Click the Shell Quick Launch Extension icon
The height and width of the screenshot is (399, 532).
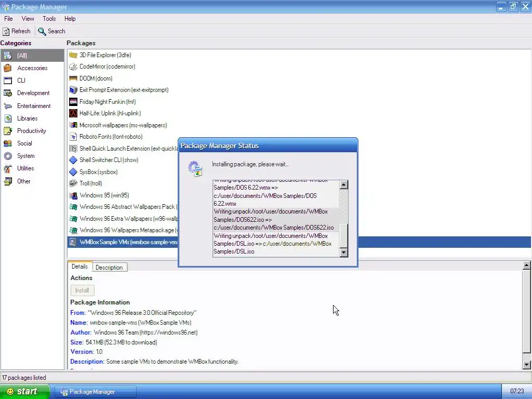tap(73, 149)
